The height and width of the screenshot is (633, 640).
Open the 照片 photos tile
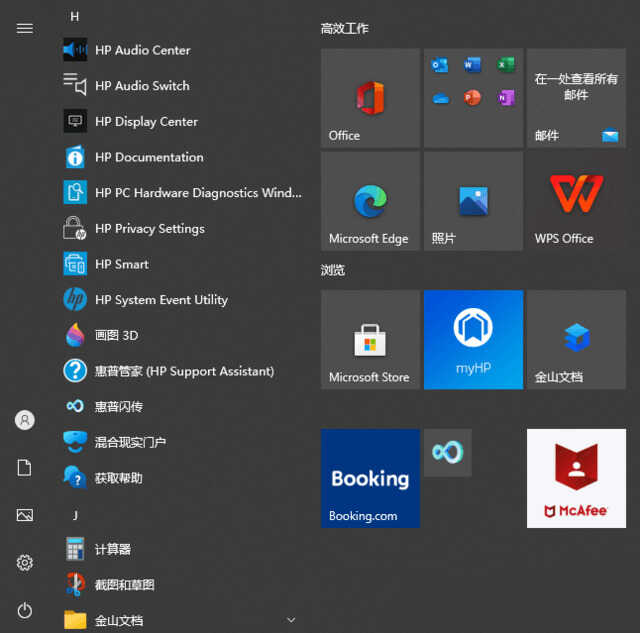point(473,201)
